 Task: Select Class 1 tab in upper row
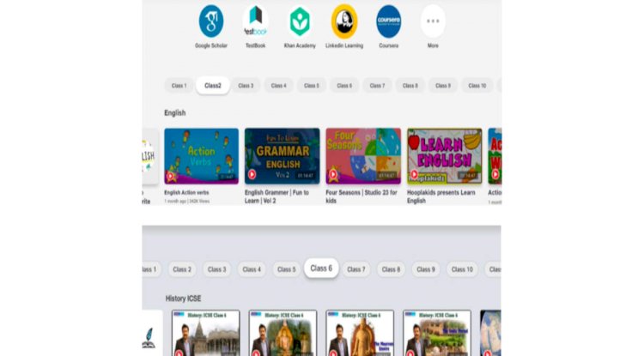(179, 86)
